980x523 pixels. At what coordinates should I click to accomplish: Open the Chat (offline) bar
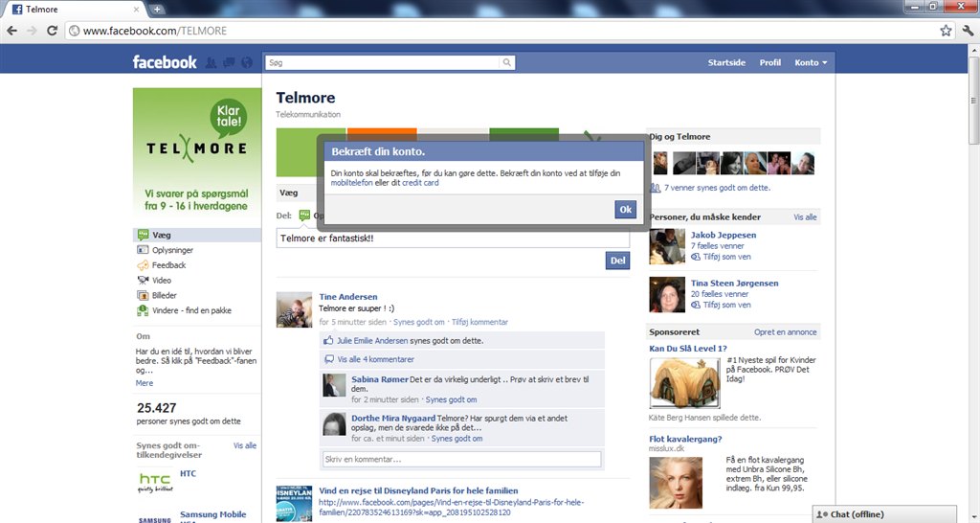point(884,514)
